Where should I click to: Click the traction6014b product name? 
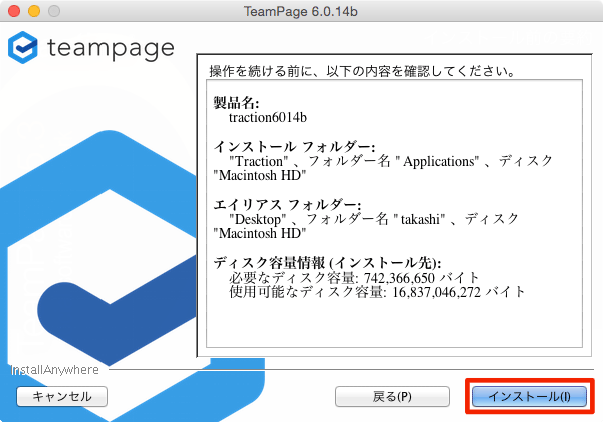269,117
